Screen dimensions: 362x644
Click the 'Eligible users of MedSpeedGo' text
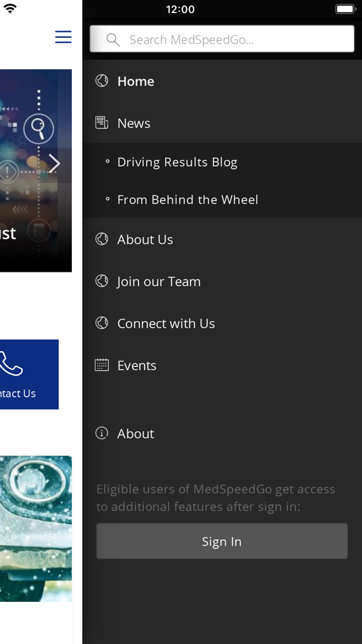[x=216, y=498]
